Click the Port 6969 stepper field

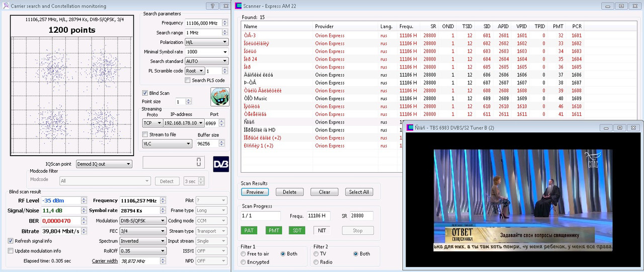click(215, 123)
